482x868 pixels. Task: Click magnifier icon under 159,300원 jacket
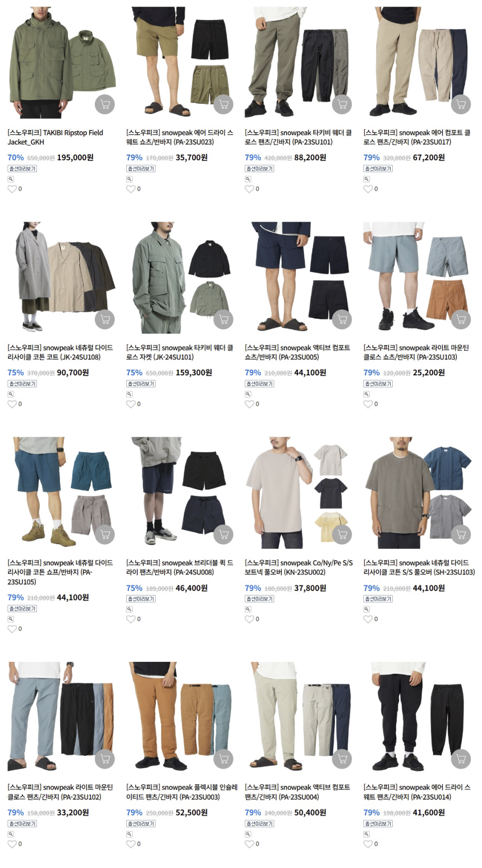tap(129, 394)
